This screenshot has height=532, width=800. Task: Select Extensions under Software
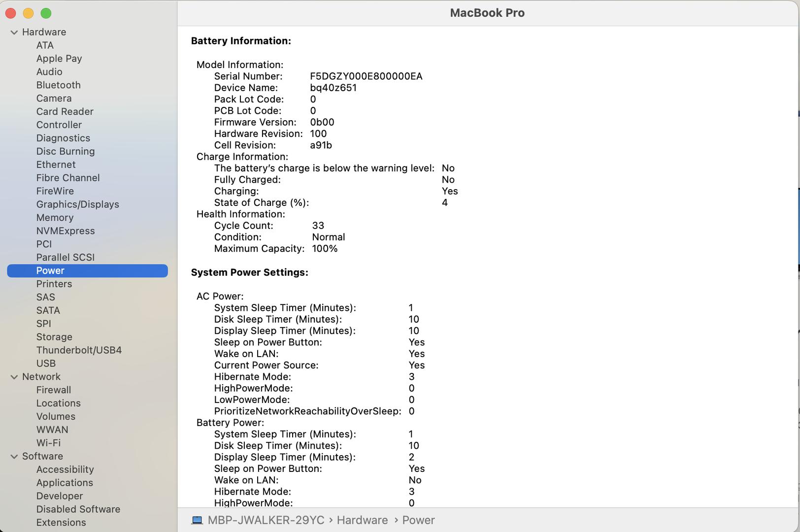pos(61,523)
